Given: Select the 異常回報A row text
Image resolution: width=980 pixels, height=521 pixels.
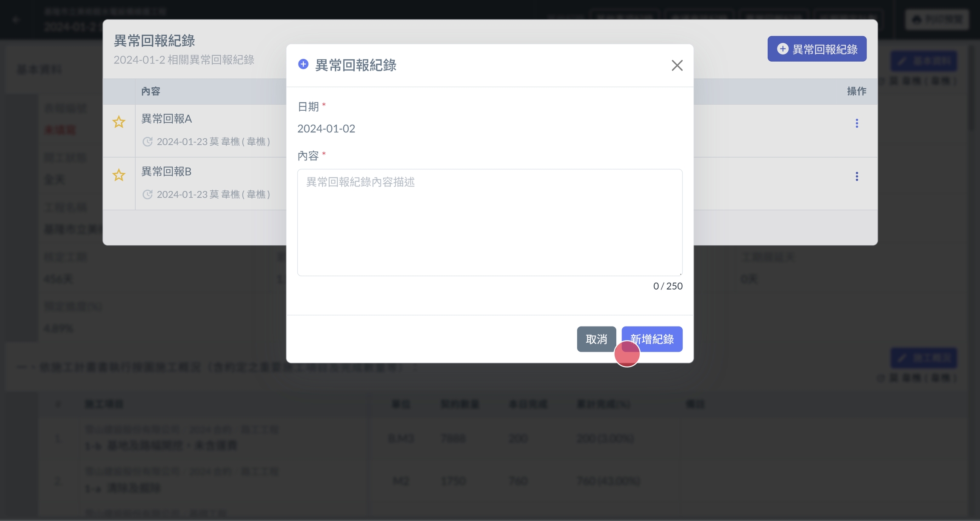Looking at the screenshot, I should (166, 119).
